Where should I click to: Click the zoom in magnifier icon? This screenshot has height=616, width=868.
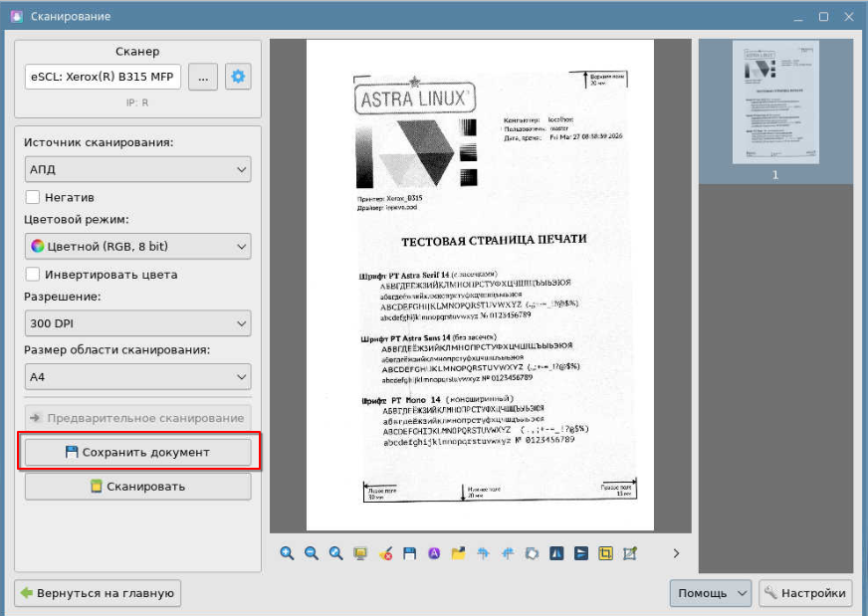point(287,553)
